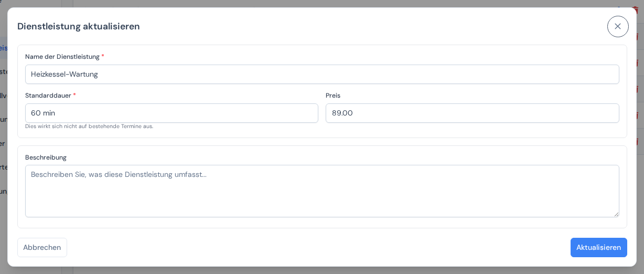Screen dimensions: 644x274
Task: Grab the textarea resize handle in Beschreibung
Action: [616, 214]
